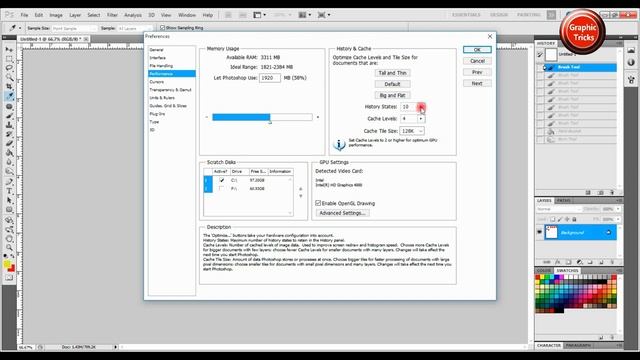Open the layer blend mode dropdown
Image resolution: width=640 pixels, height=360 pixels.
click(x=559, y=209)
